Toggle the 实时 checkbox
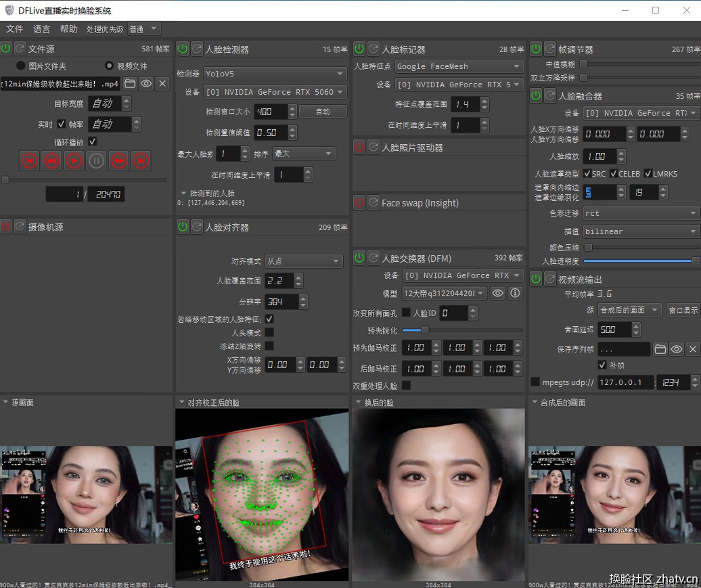Image resolution: width=701 pixels, height=588 pixels. pyautogui.click(x=62, y=124)
